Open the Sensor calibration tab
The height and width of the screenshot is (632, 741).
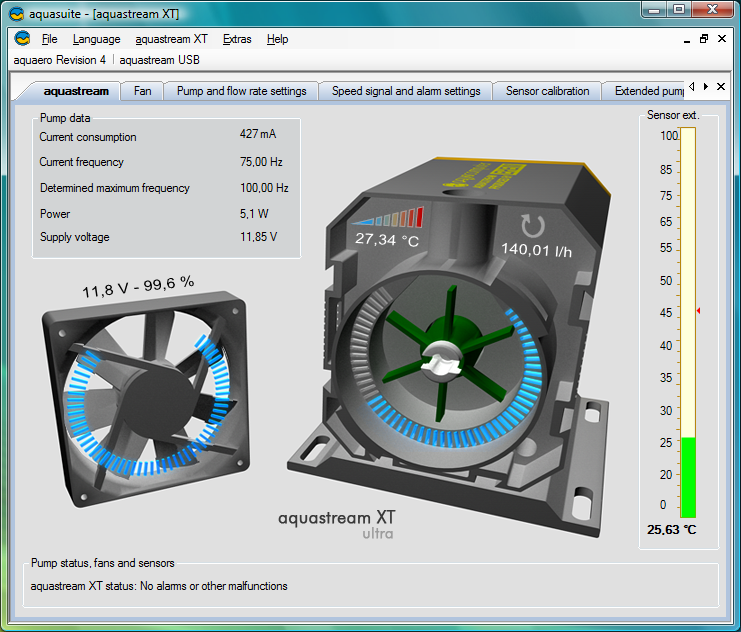click(x=547, y=91)
